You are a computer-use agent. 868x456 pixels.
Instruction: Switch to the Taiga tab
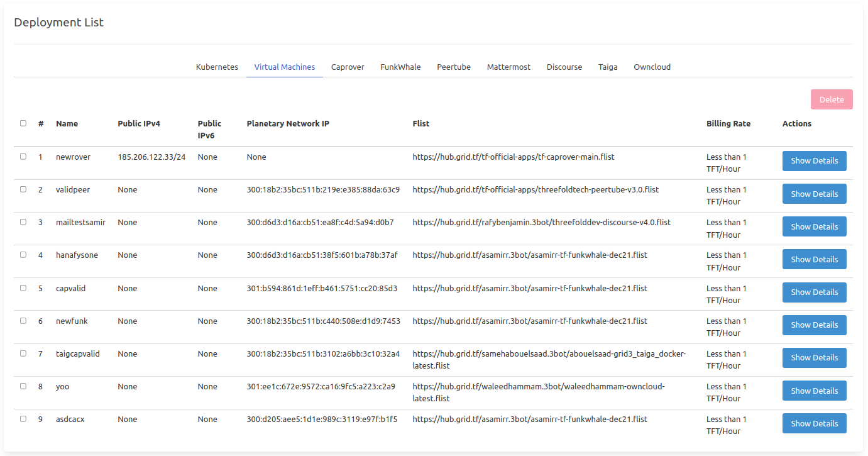607,67
